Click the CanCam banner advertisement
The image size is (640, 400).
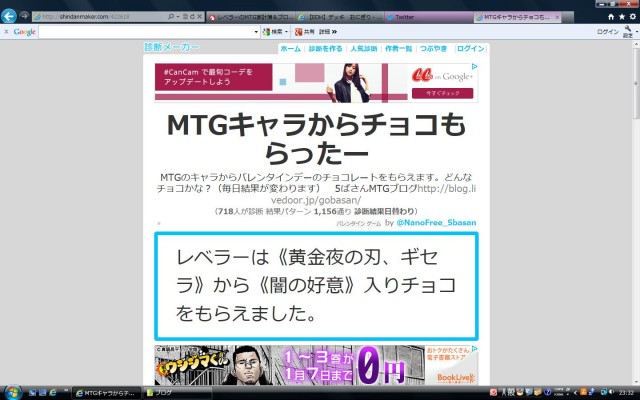point(316,82)
